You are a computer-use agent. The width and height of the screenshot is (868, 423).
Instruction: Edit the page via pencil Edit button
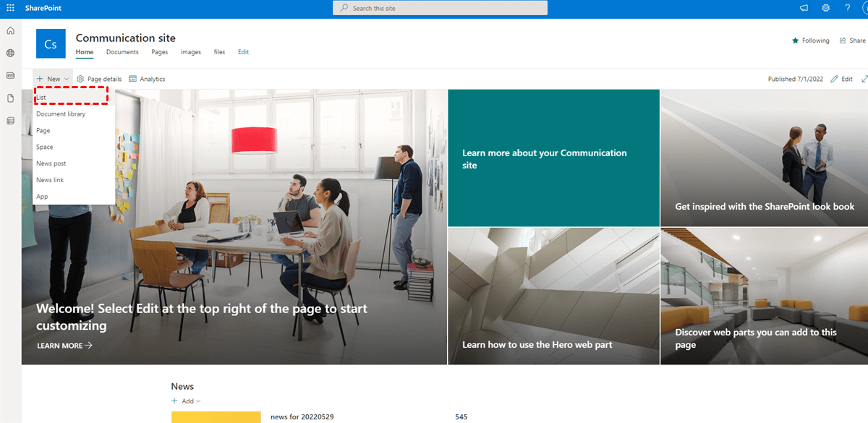842,79
